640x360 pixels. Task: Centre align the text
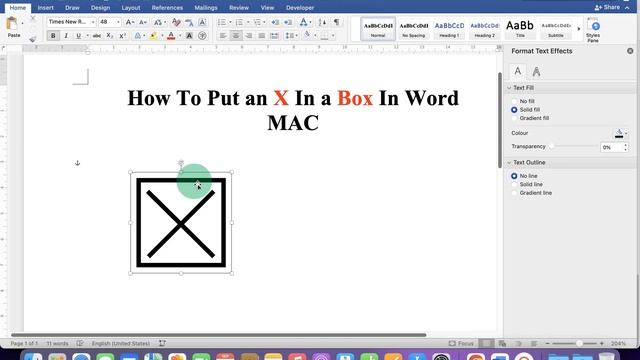[x=236, y=36]
